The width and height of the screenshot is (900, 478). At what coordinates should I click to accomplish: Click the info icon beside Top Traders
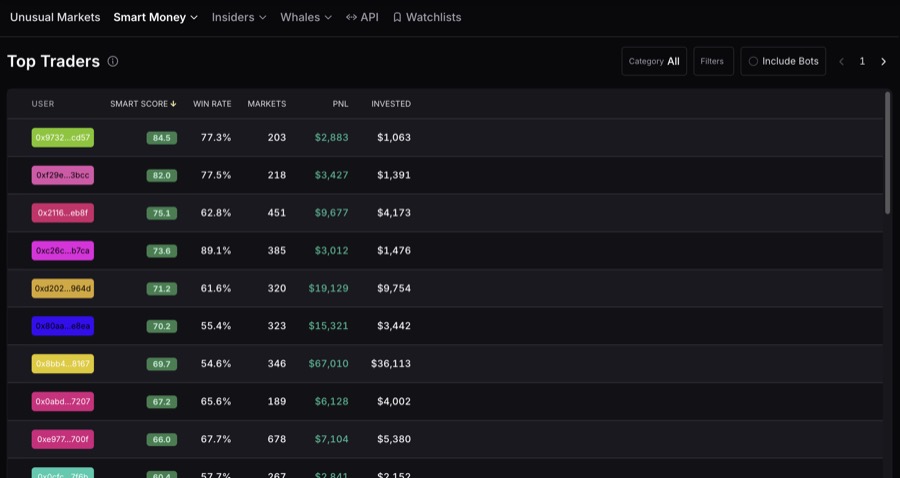(113, 61)
